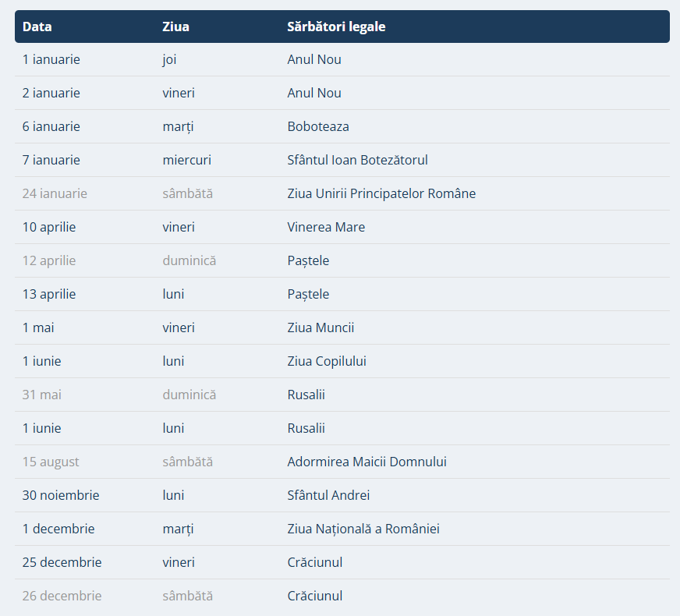The image size is (680, 616).
Task: Select the Boboteaza holiday cell
Action: click(x=318, y=126)
